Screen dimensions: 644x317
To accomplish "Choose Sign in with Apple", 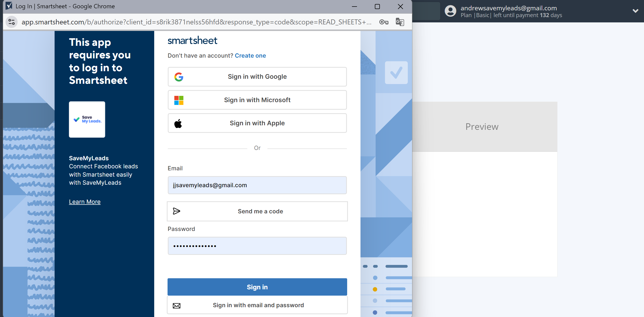I will tap(257, 123).
